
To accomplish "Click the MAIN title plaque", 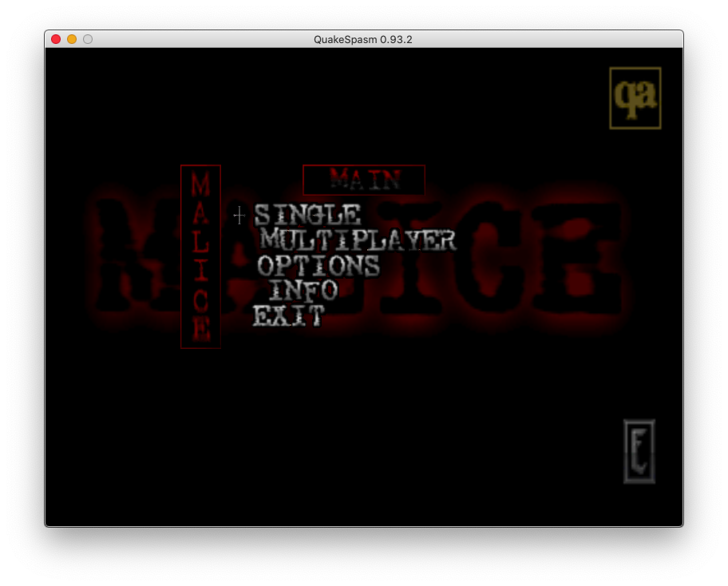I will click(364, 180).
